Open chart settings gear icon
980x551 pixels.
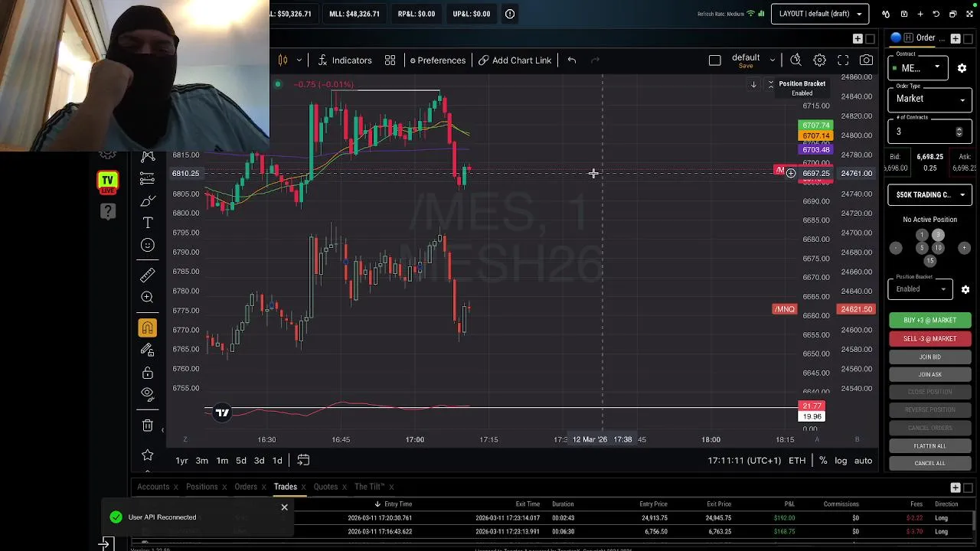tap(819, 60)
